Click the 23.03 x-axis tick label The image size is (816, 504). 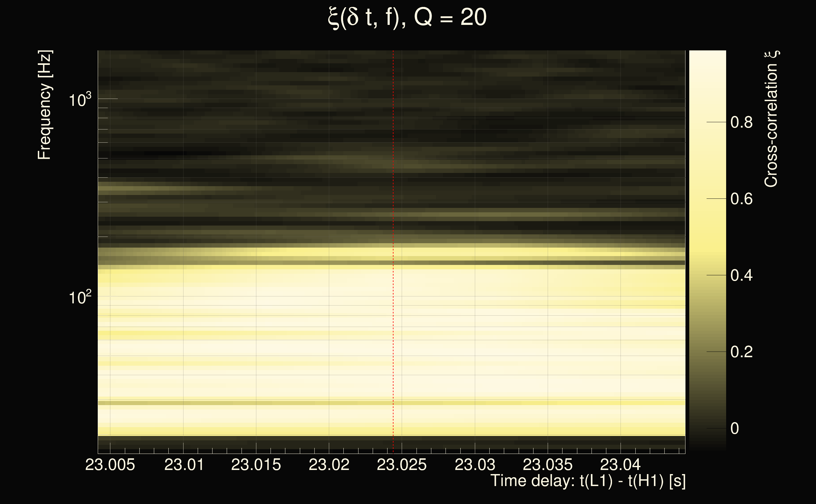[475, 465]
